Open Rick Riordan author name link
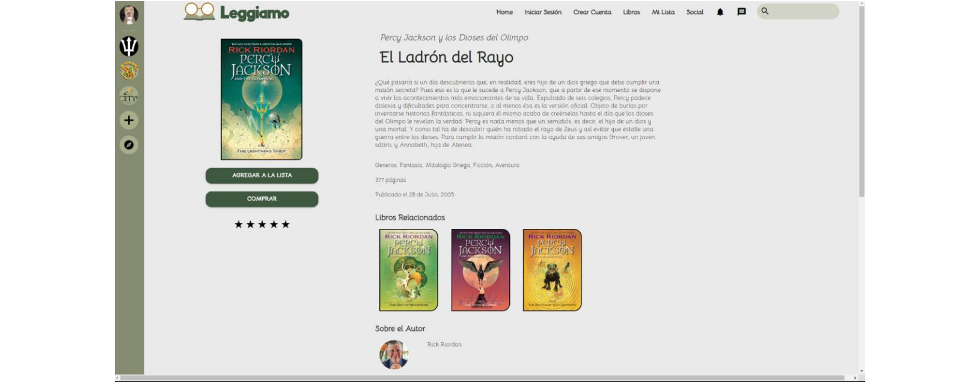This screenshot has height=382, width=980. coord(444,344)
